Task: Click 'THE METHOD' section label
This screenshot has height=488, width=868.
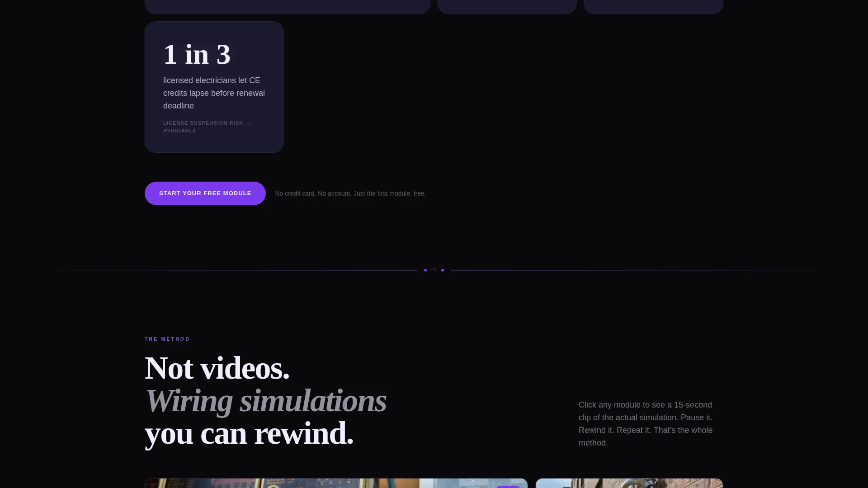Action: pos(167,339)
